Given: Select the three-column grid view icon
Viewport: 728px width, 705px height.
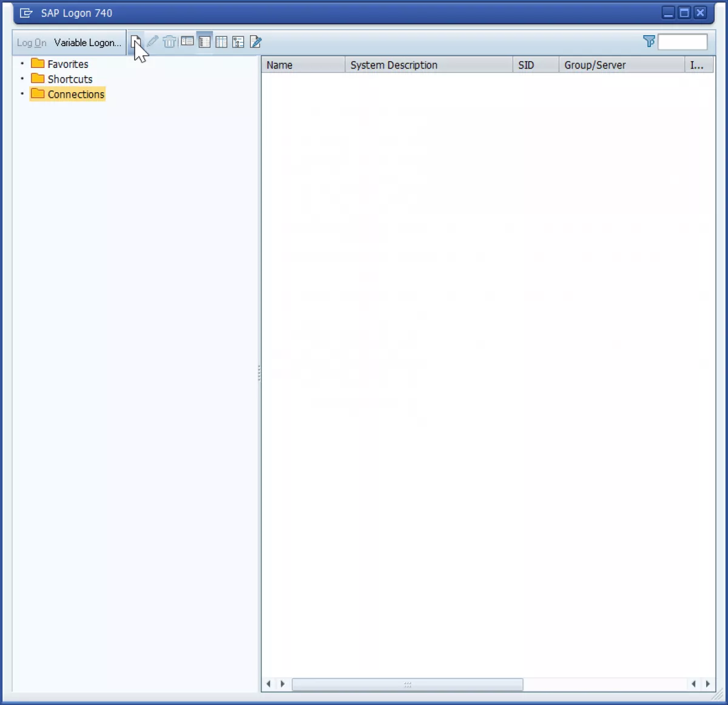Looking at the screenshot, I should (x=221, y=42).
